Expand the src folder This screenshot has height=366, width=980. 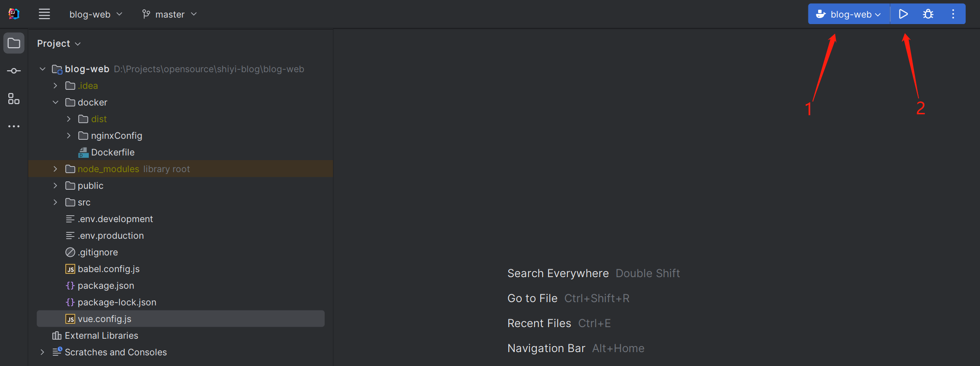point(55,202)
